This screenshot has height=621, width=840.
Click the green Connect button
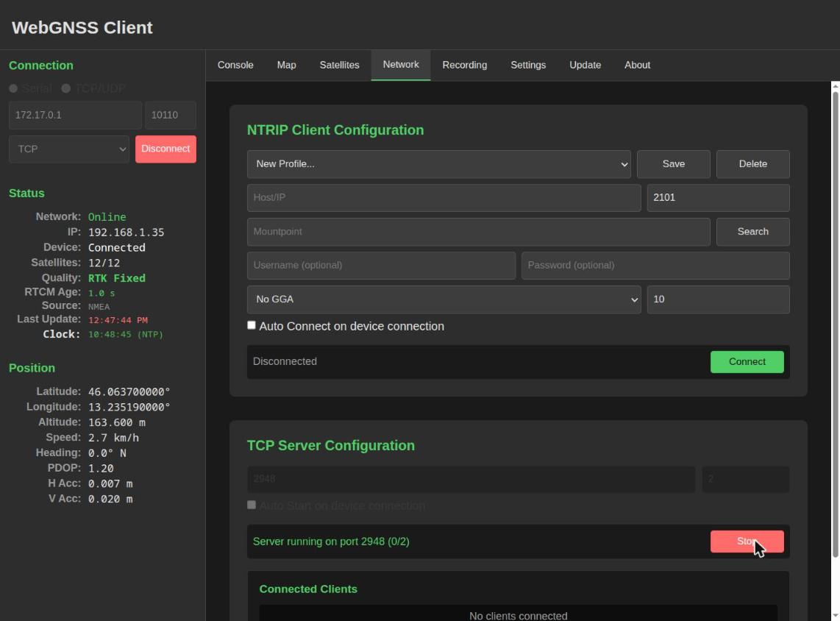pyautogui.click(x=747, y=362)
